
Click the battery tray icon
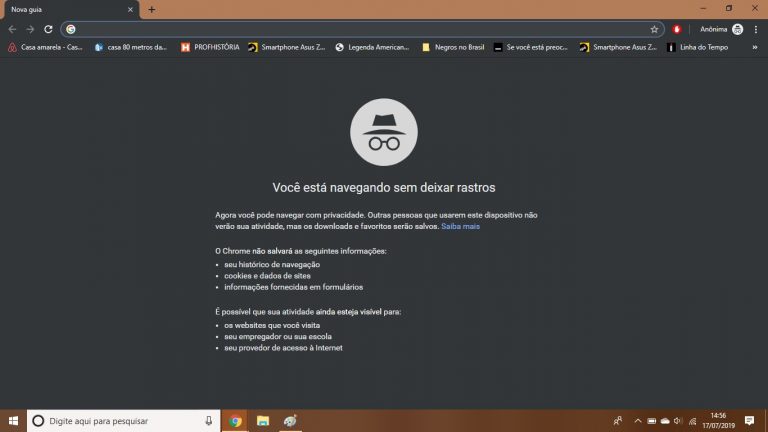651,421
